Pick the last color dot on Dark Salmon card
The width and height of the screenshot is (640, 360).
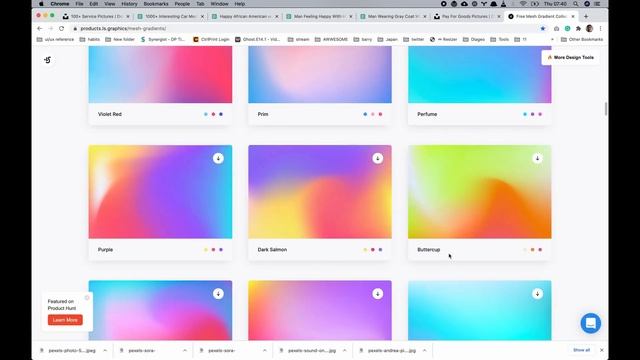click(x=380, y=249)
